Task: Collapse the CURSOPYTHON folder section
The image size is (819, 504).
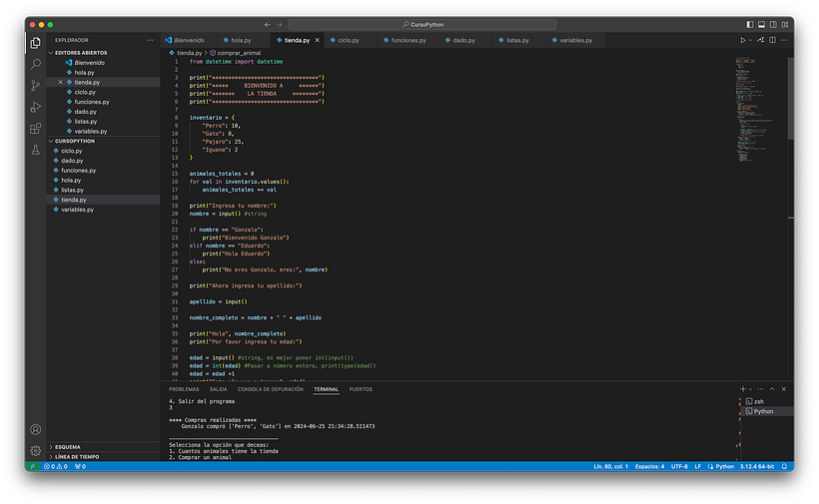Action: (104, 141)
